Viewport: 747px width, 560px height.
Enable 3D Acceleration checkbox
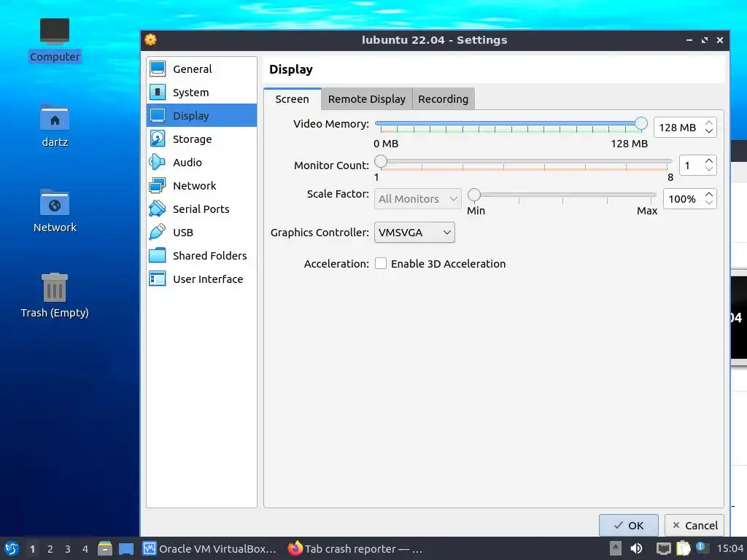[x=381, y=263]
